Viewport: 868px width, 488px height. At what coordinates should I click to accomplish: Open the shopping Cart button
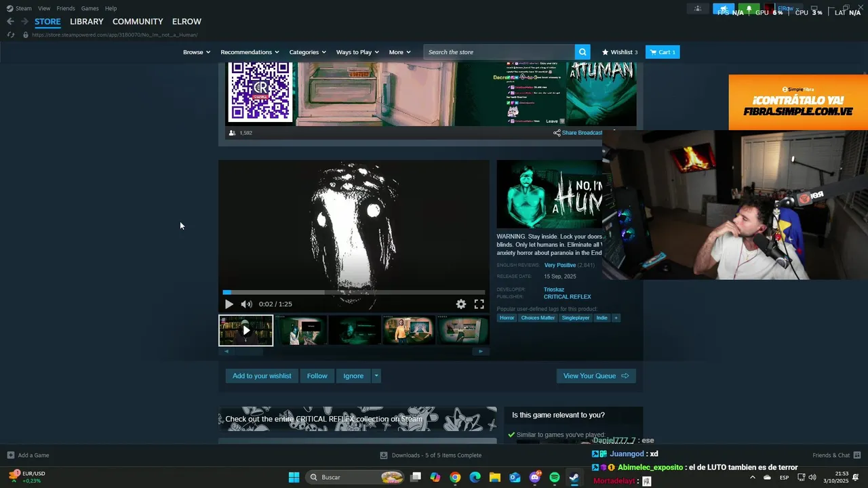[663, 52]
